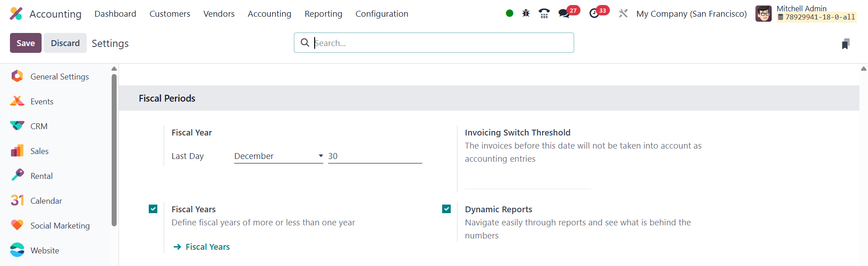Click the sidebar vertical scrollbar

114,149
